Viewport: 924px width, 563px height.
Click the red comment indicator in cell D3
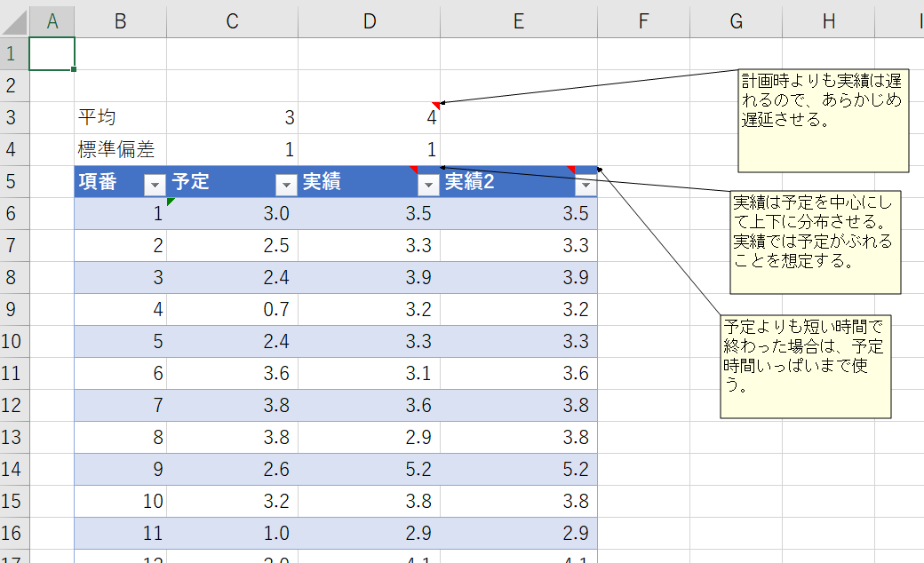tap(435, 106)
